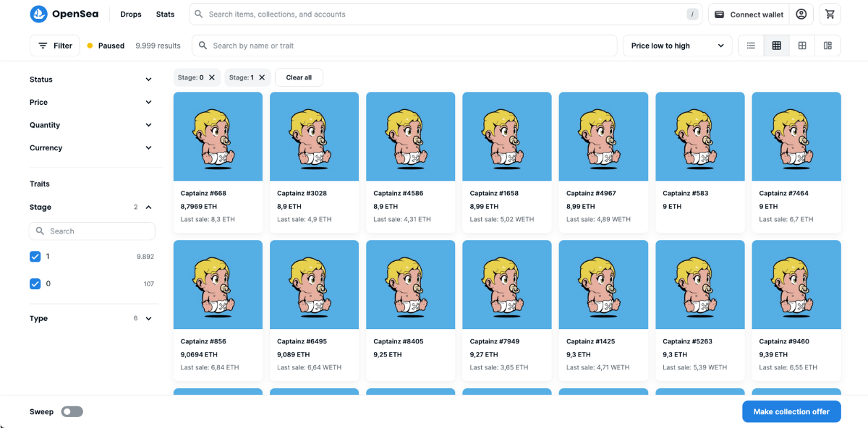Click the 9.892 count beside Stage 1
Viewport: 868px width, 428px height.
tap(145, 257)
